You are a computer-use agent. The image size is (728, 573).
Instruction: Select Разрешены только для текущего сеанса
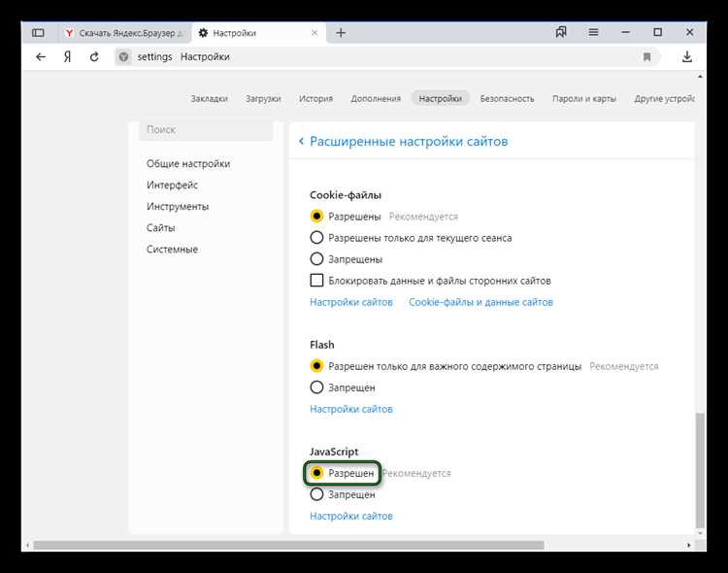click(x=316, y=238)
